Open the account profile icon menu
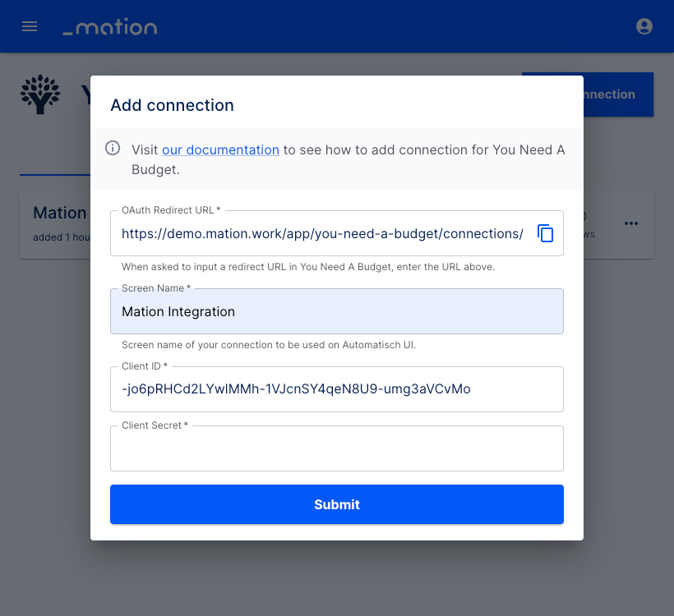Viewport: 674px width, 616px height. click(x=644, y=26)
